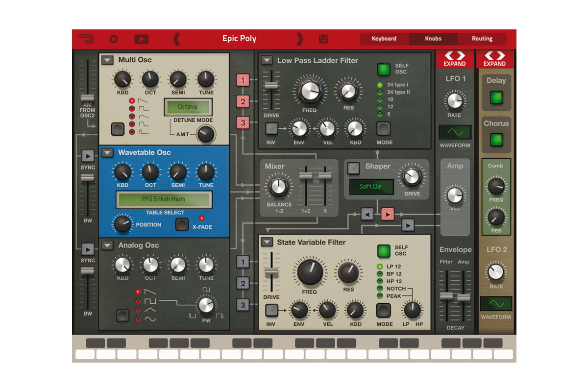This screenshot has height=392, width=588.
Task: Toggle ladder filter Self Osc button
Action: click(384, 69)
